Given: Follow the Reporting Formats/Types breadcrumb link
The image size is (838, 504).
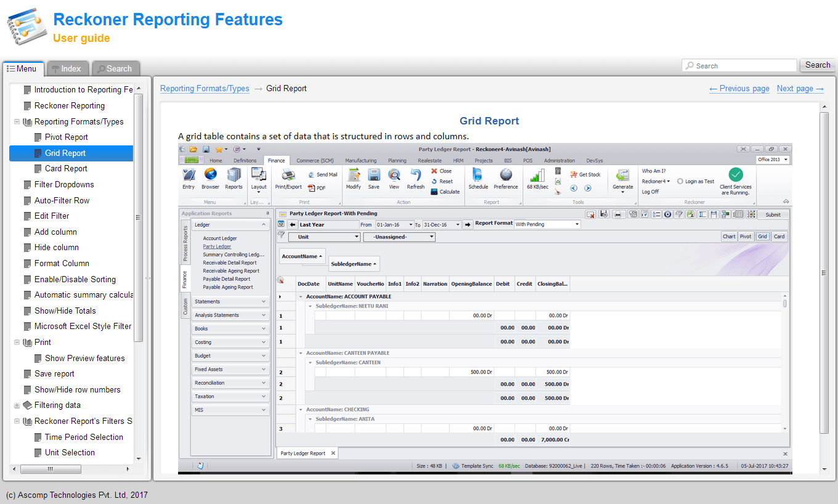Looking at the screenshot, I should point(205,88).
